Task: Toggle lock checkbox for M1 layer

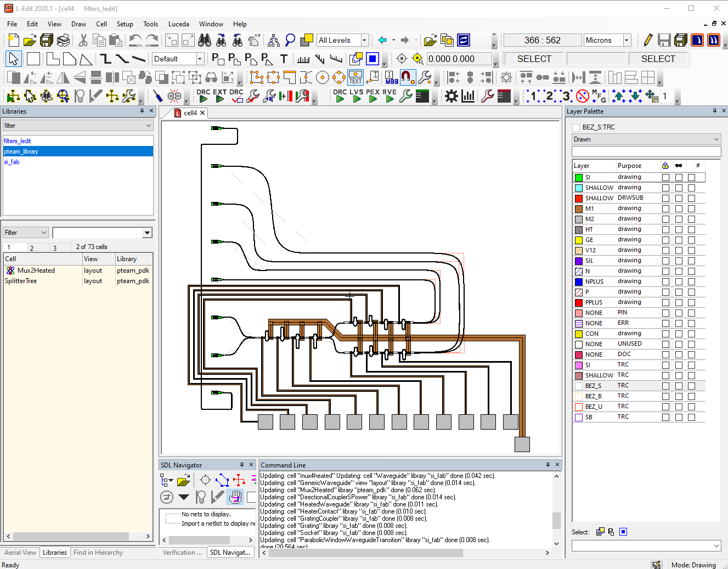Action: (665, 209)
